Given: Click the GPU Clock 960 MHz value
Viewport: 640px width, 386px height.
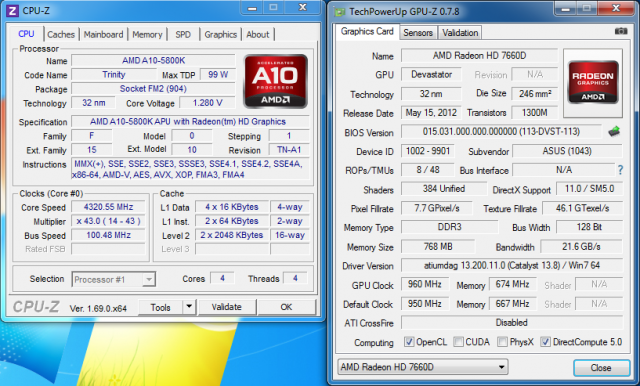Looking at the screenshot, I should coord(425,284).
